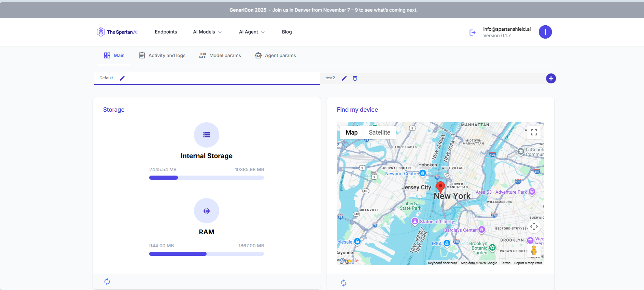Image resolution: width=644 pixels, height=290 pixels.
Task: Go to the Endpoints page
Action: point(166,32)
